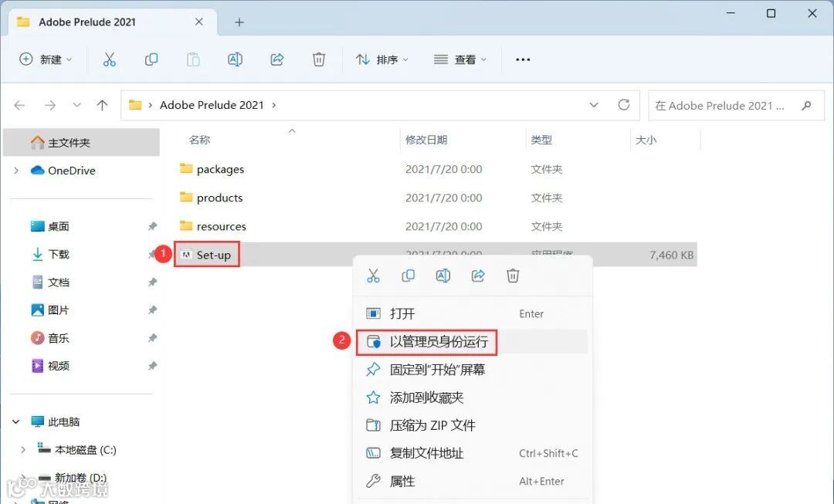Unpin 音乐 using its pin icon
Viewport: 834px width, 504px height.
(x=152, y=338)
